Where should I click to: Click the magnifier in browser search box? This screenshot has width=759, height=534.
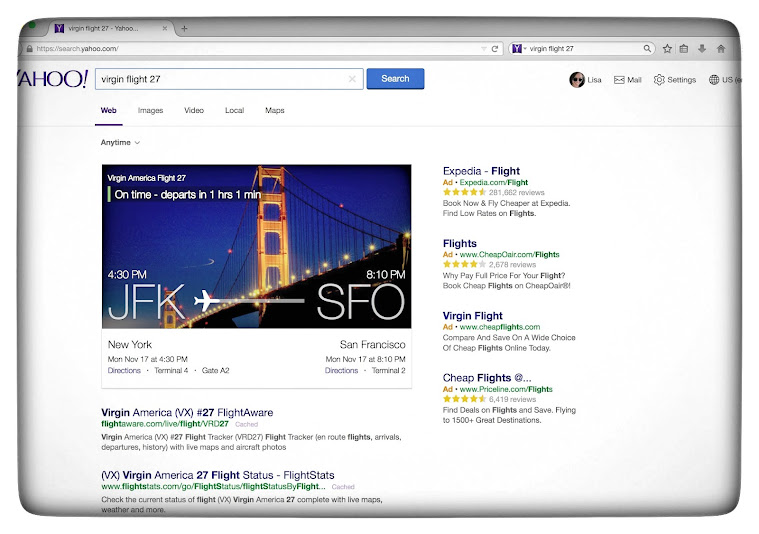point(647,48)
